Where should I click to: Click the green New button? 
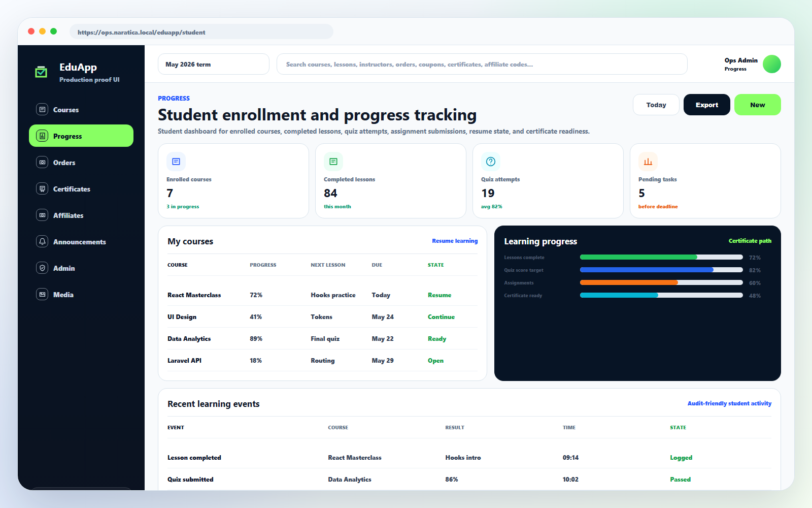point(758,105)
